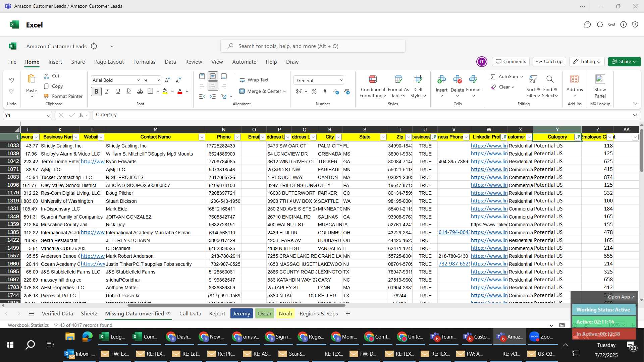Screen dimensions: 644x362
Task: Open the Insert ribbon tab
Action: coord(55,62)
